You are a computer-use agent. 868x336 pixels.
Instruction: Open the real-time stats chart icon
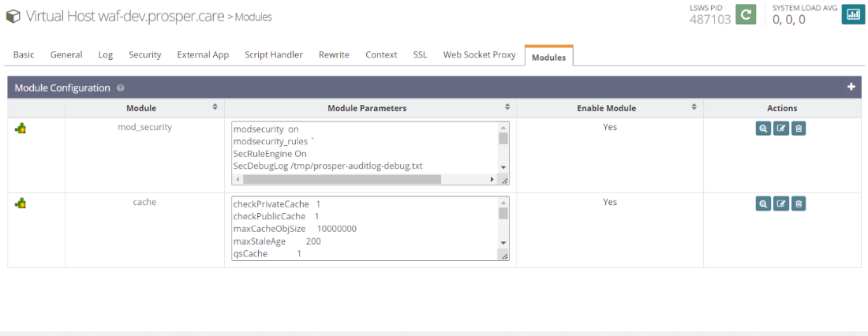point(852,14)
